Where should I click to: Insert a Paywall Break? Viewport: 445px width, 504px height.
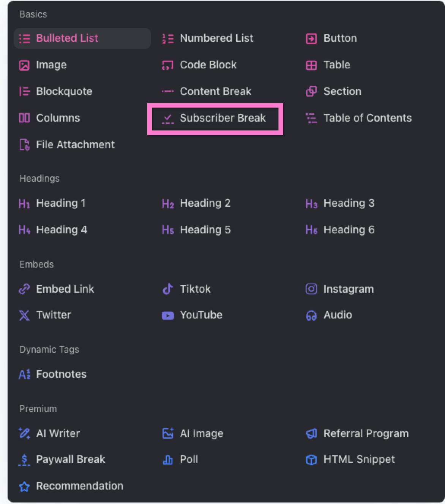70,460
